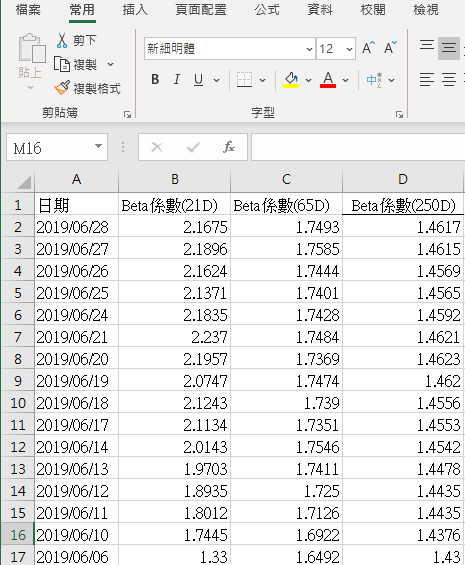Open the Name Box dropdown arrow beside M16
The width and height of the screenshot is (465, 565).
click(x=98, y=147)
